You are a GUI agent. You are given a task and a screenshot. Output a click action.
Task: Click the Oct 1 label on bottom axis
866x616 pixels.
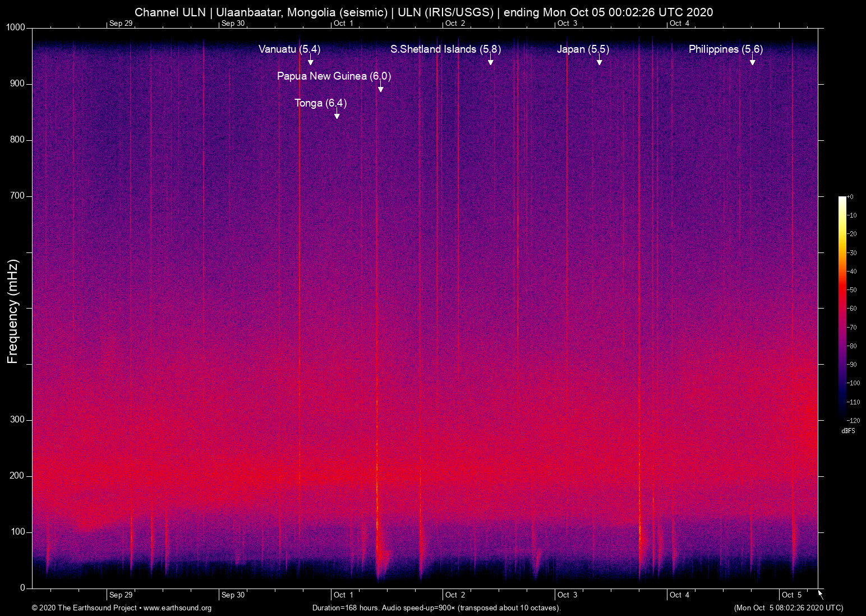[x=343, y=595]
